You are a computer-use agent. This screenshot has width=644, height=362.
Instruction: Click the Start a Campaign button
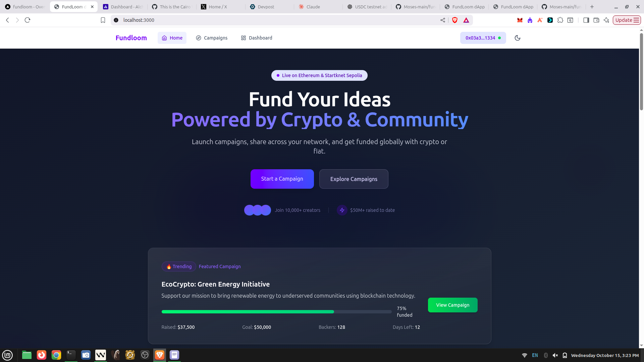(282, 179)
